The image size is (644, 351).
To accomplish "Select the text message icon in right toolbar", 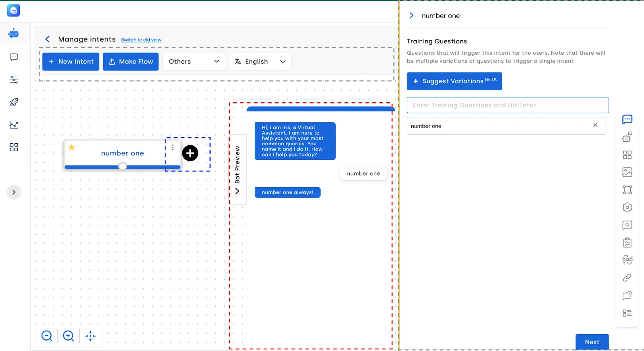I will click(627, 119).
